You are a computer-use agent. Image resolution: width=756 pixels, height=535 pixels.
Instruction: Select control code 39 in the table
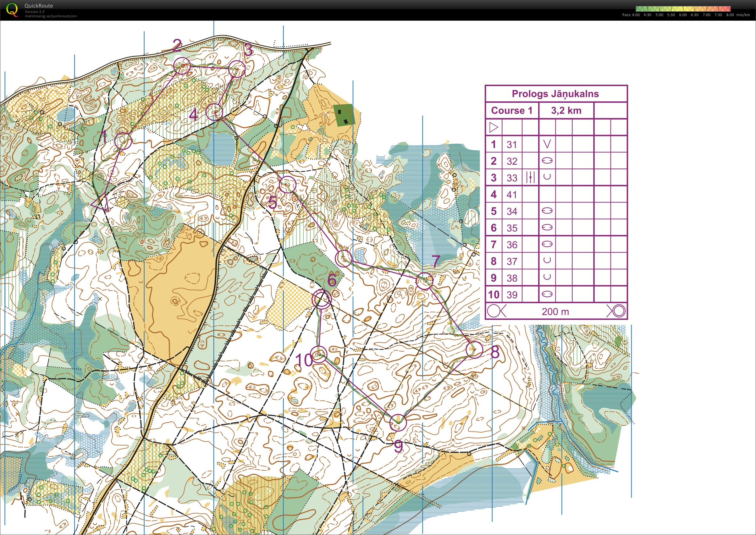coord(512,295)
